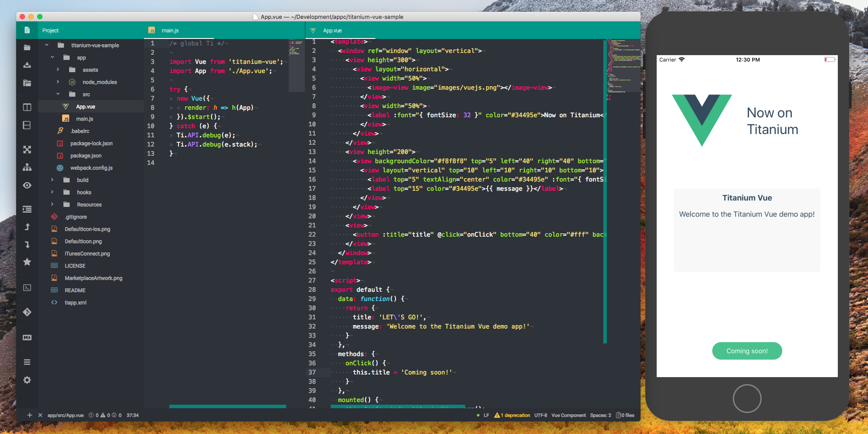Click the app/src/App.vue path in status bar
Image resolution: width=868 pixels, height=434 pixels.
pos(65,415)
